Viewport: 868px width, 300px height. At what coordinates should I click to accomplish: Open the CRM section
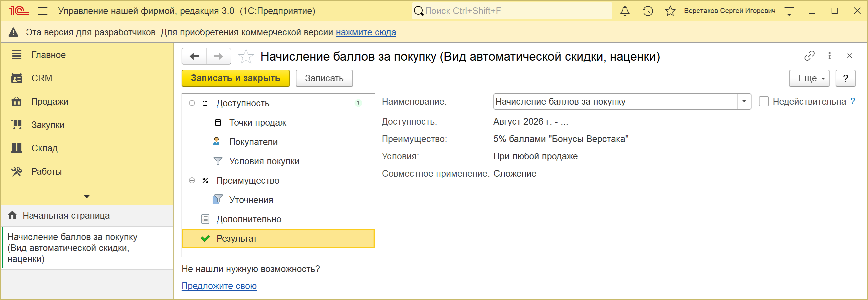[87, 78]
